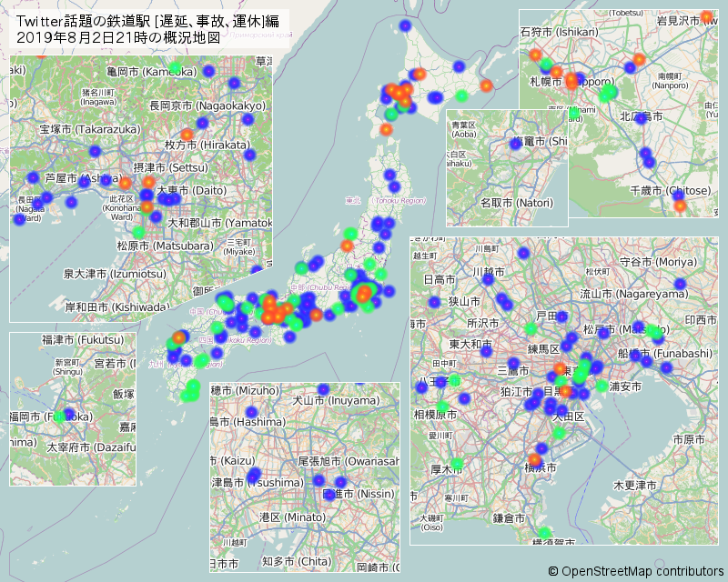Image resolution: width=728 pixels, height=582 pixels.
Task: Click the 猪名川町 (Inagawa) label
Action: [x=98, y=97]
